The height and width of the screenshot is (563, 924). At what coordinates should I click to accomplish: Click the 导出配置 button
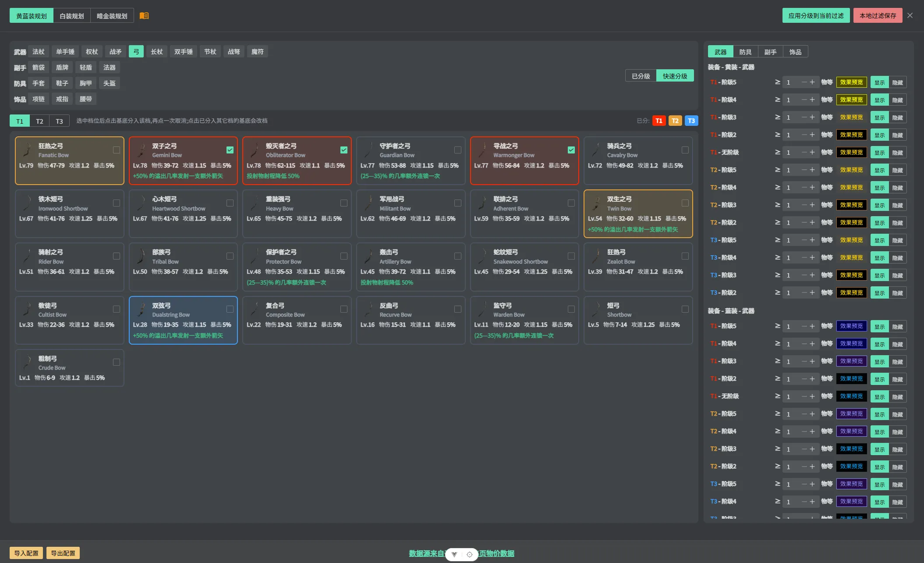63,553
